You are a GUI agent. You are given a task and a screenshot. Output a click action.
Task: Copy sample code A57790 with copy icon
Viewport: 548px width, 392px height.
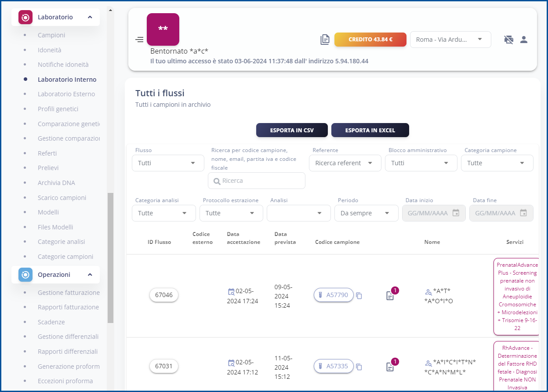click(x=359, y=296)
